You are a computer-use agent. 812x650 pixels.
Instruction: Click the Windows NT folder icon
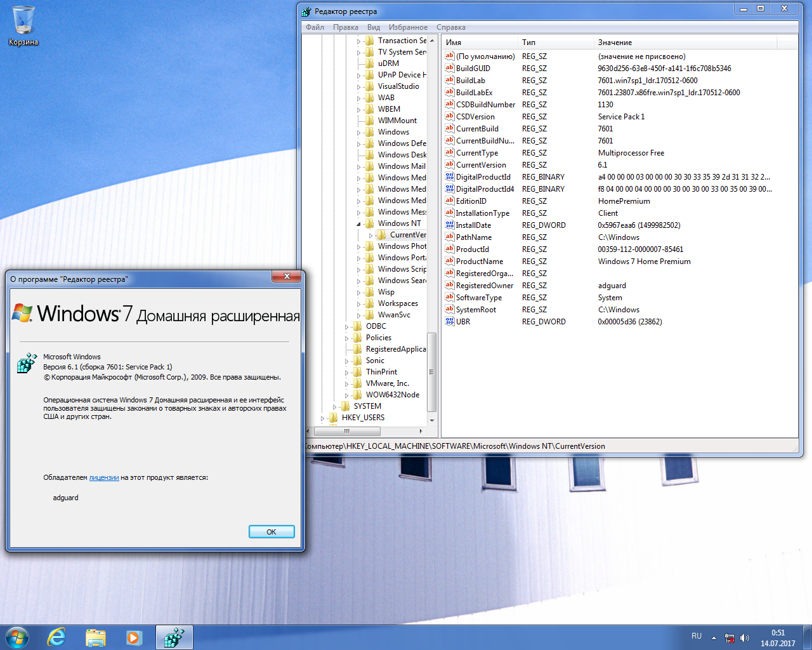[x=370, y=223]
